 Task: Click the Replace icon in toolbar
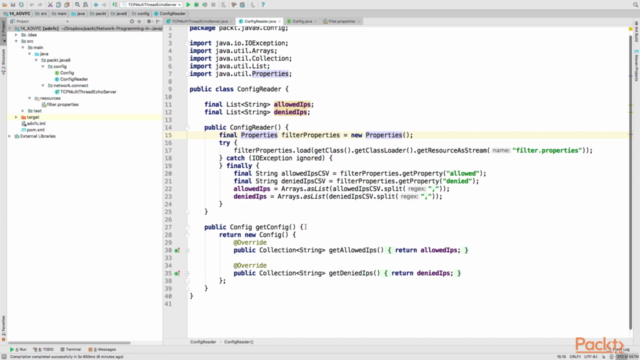tap(85, 4)
